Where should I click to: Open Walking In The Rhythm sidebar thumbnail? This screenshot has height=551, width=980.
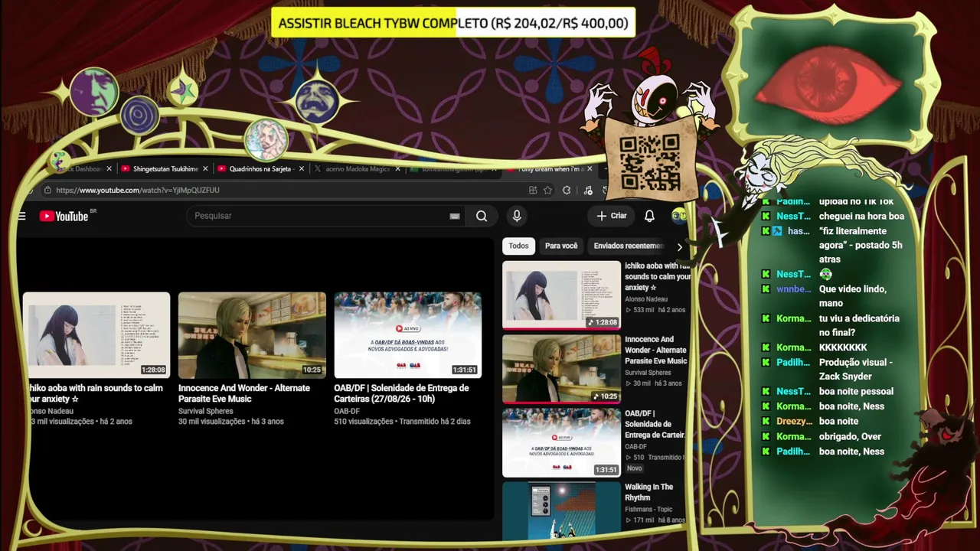[x=561, y=510]
